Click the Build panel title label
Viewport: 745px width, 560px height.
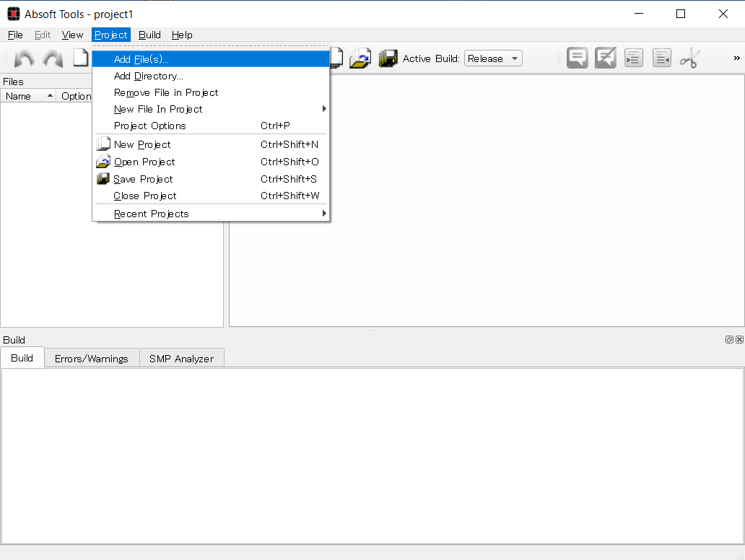(x=14, y=340)
